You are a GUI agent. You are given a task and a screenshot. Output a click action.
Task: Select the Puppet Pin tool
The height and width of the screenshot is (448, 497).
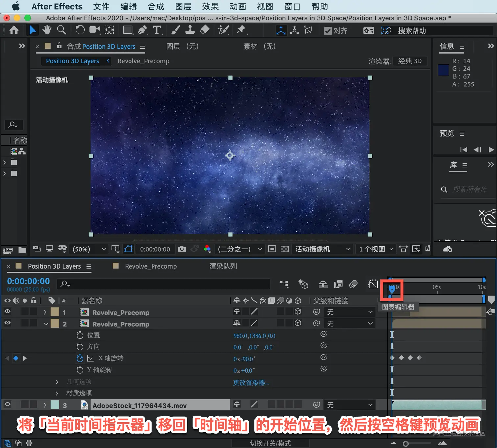241,30
